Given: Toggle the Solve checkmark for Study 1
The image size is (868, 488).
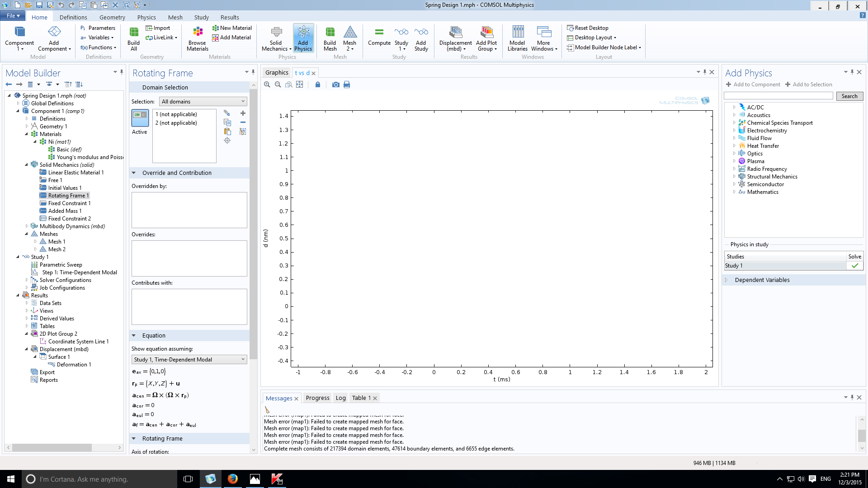Looking at the screenshot, I should [854, 266].
